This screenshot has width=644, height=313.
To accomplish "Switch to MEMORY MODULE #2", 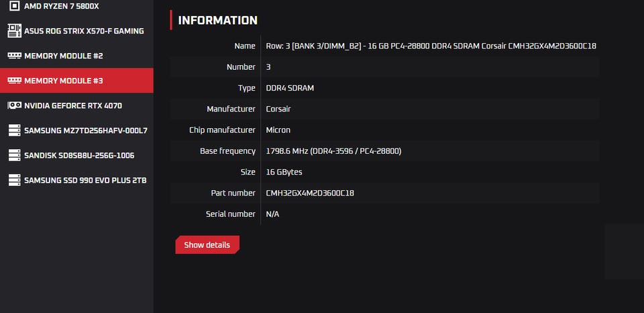I will click(76, 56).
